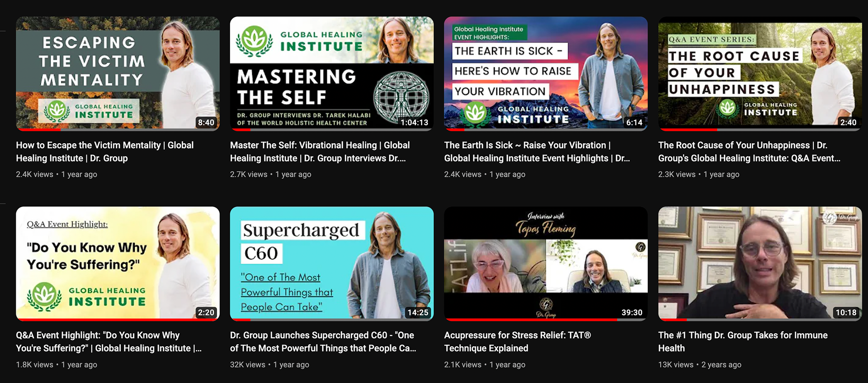This screenshot has height=383, width=868.
Task: Open the Tapas Fleming interview thumbnail
Action: coord(546,264)
